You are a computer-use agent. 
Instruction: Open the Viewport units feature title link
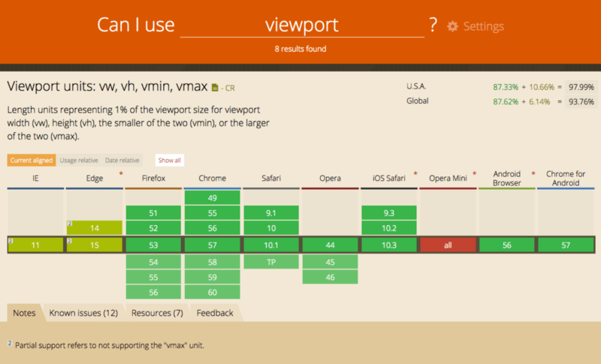(x=107, y=86)
